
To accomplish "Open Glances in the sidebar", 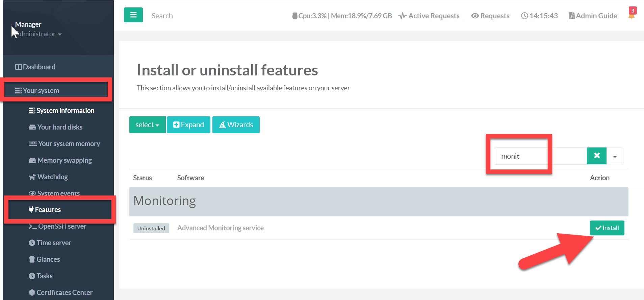I will [x=48, y=259].
